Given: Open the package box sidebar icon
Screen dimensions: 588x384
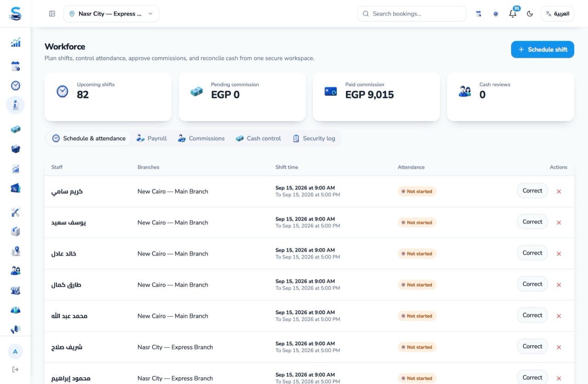Looking at the screenshot, I should point(16,232).
